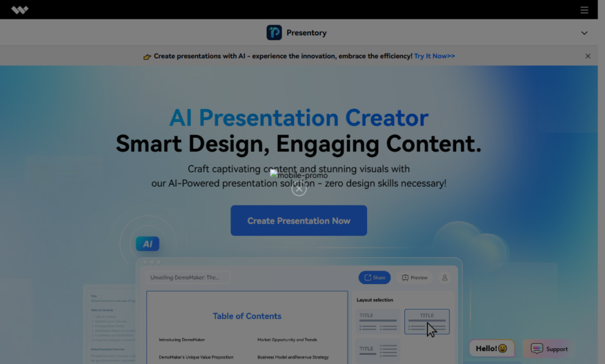
Task: Click Market Opportunity and Trends text
Action: (x=287, y=340)
